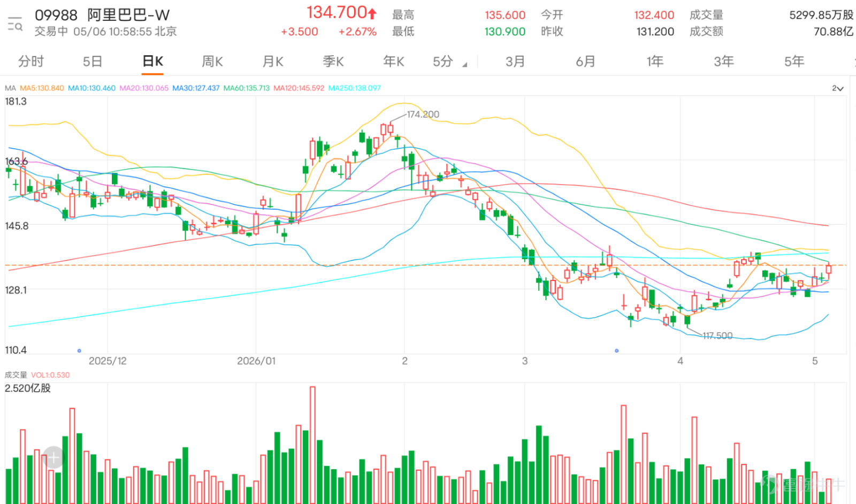
Task: Click the 174.200 high price annotation
Action: click(423, 114)
